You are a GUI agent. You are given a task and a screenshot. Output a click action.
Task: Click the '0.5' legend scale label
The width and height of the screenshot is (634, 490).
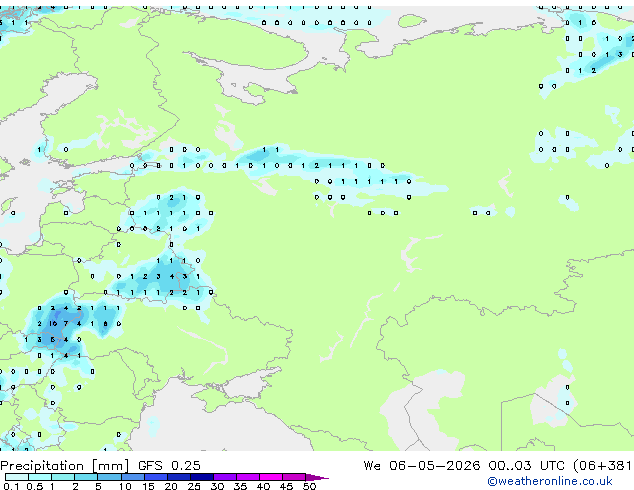(35, 486)
